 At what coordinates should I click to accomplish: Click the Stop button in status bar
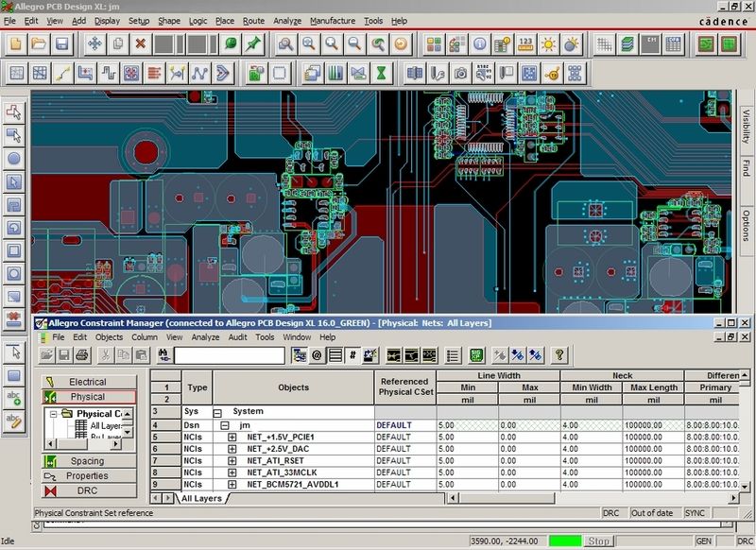(x=599, y=541)
